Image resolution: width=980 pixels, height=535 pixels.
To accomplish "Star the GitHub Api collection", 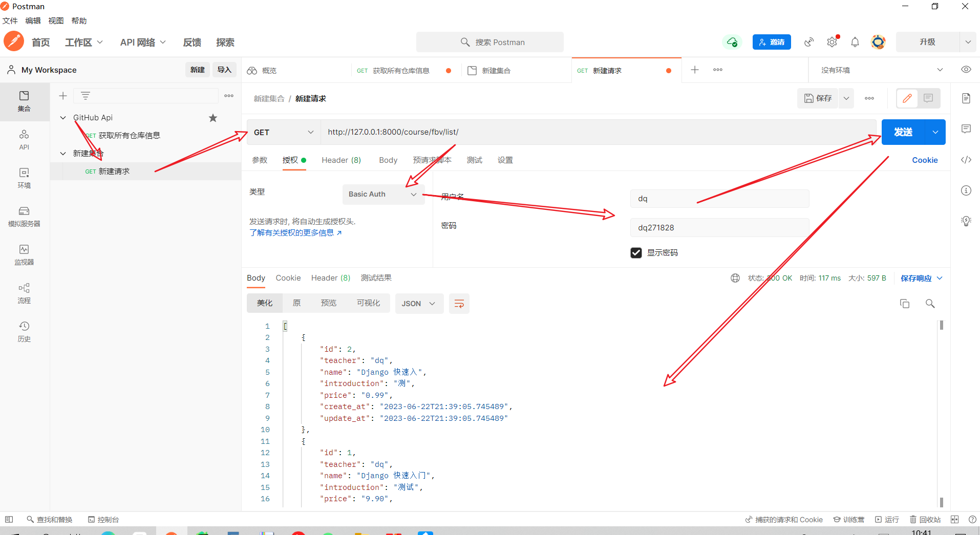I will (x=213, y=118).
